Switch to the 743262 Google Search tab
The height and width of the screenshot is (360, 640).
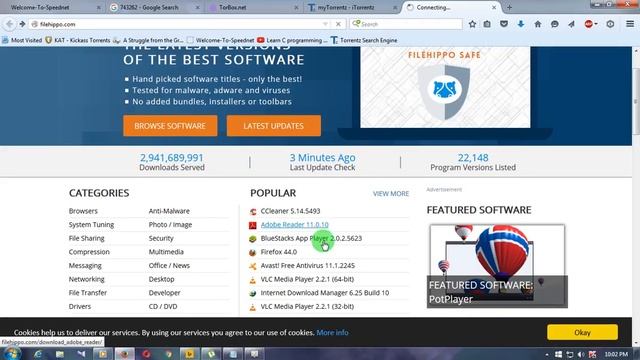pyautogui.click(x=155, y=7)
